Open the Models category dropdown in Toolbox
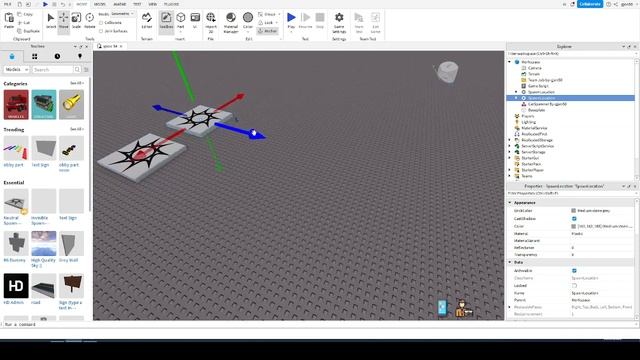This screenshot has height=360, width=640. tap(16, 69)
